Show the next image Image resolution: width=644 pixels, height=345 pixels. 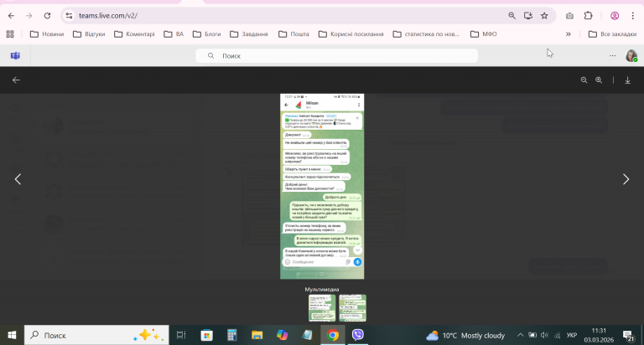tap(626, 179)
